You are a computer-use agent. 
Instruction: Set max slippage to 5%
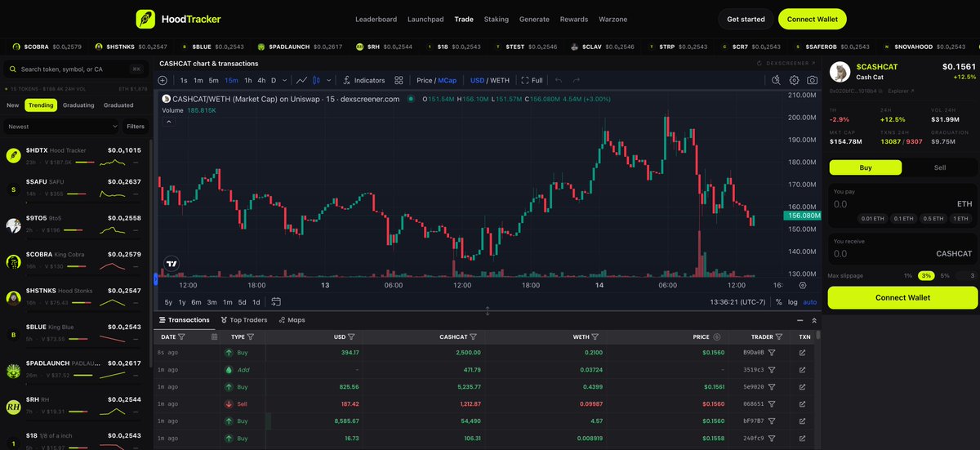[x=945, y=276]
